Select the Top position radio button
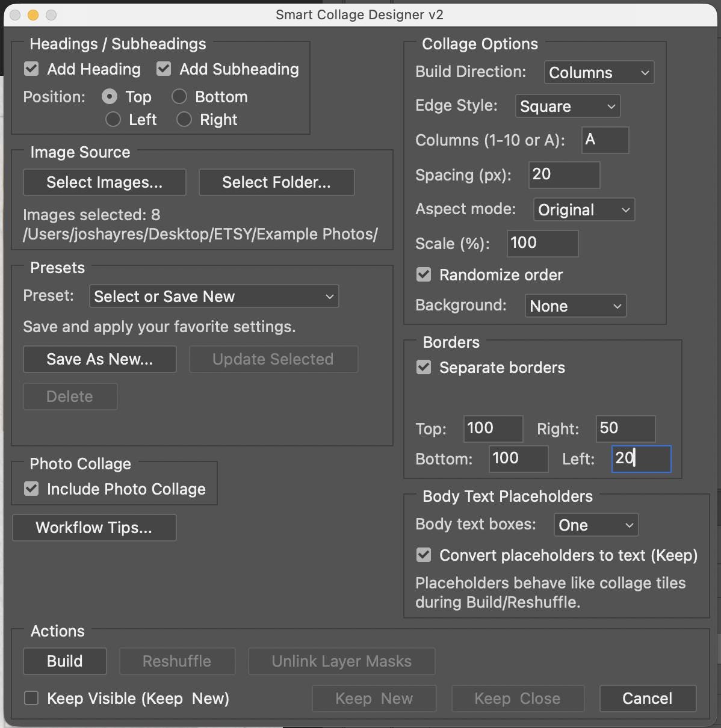Image resolution: width=721 pixels, height=728 pixels. click(x=110, y=96)
